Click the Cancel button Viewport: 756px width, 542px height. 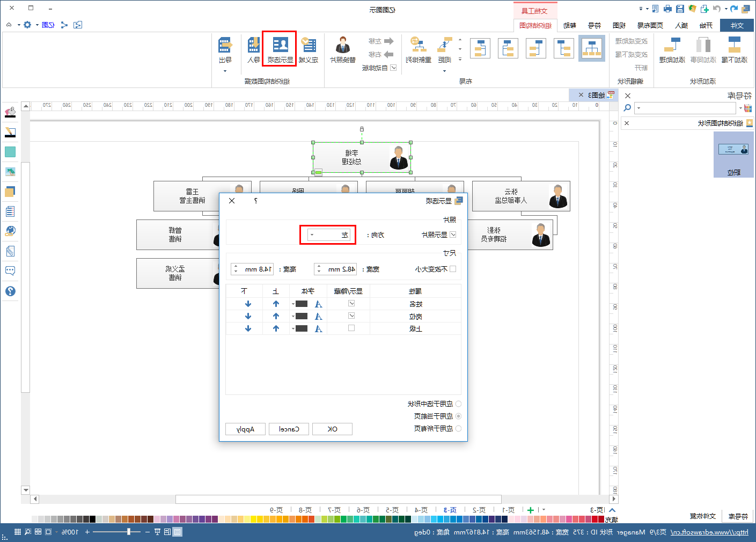[x=289, y=429]
